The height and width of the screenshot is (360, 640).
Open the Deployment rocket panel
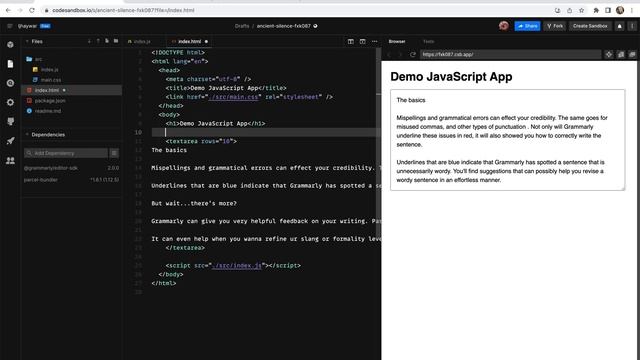coord(10,141)
